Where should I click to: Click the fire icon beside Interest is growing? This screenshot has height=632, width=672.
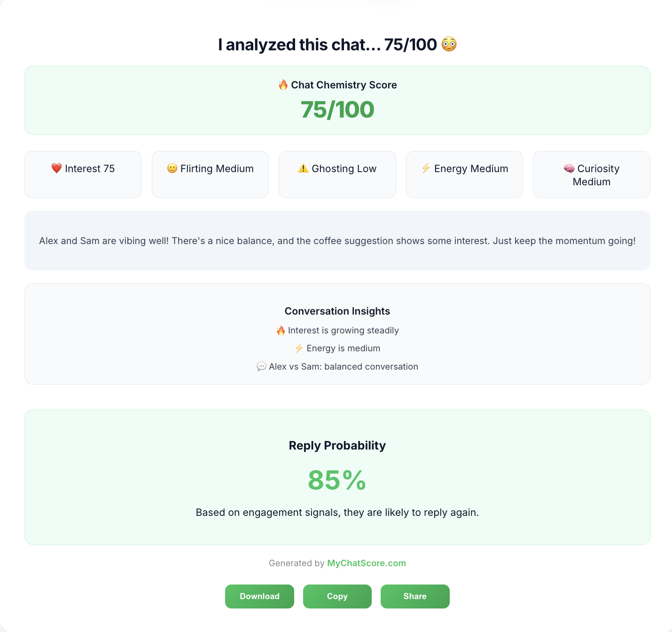281,331
